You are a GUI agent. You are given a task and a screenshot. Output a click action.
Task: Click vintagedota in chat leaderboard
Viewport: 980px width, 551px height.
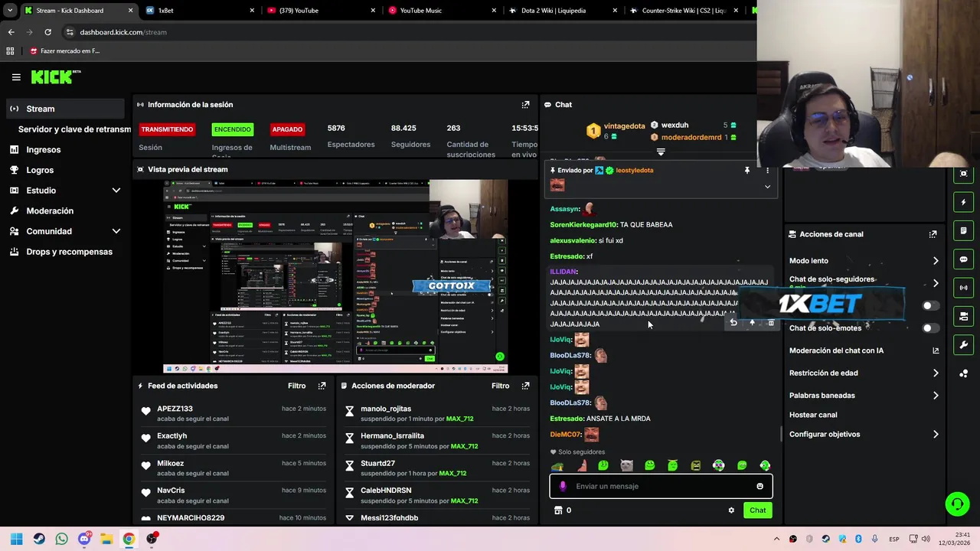click(x=624, y=126)
